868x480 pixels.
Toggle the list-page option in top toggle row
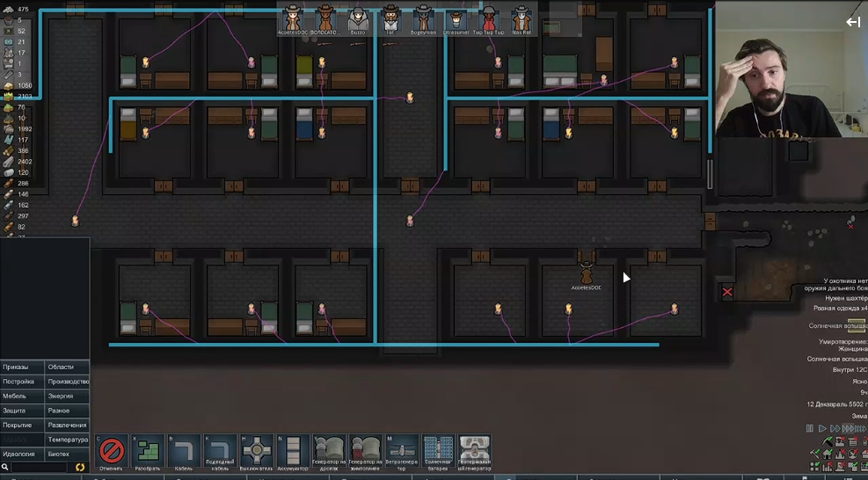pyautogui.click(x=853, y=442)
